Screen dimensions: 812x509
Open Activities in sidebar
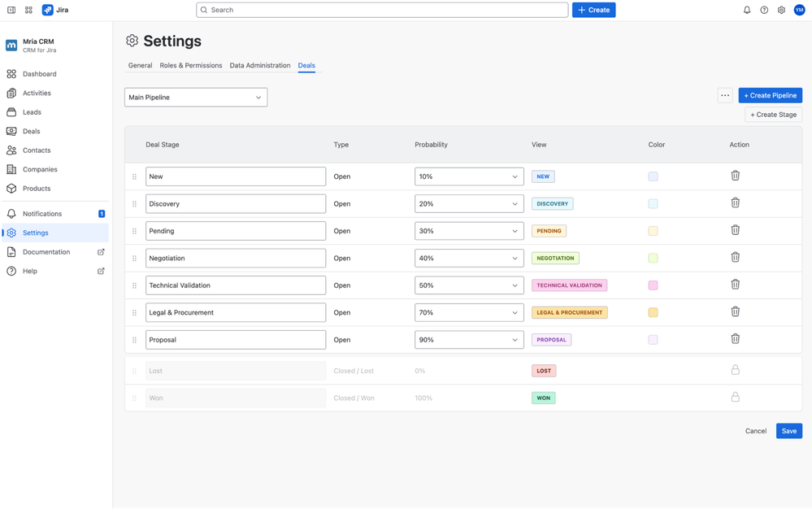(x=55, y=94)
